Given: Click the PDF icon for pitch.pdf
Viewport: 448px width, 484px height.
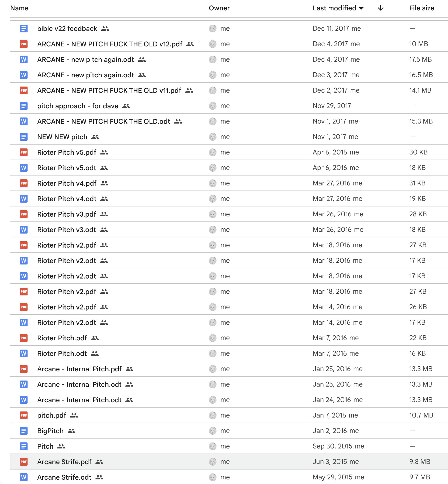Looking at the screenshot, I should (23, 415).
